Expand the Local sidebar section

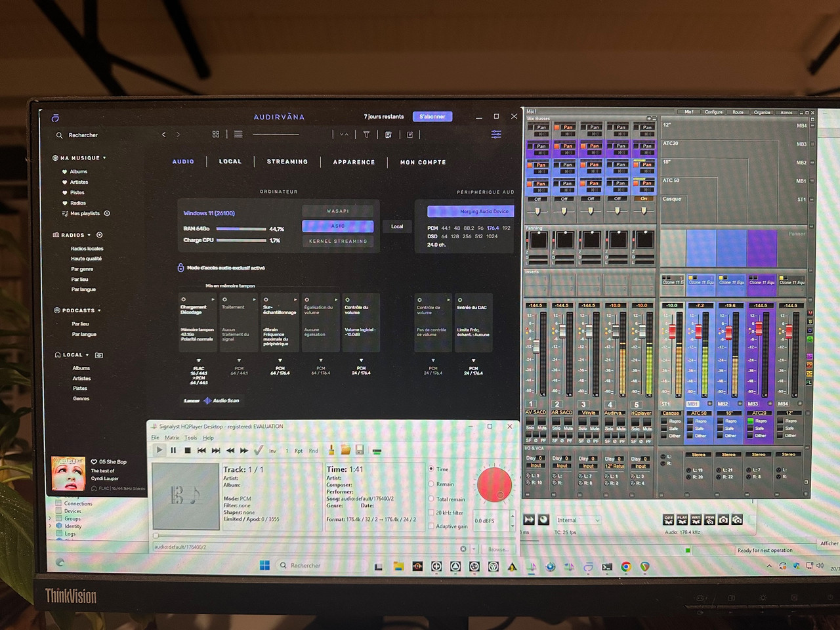87,355
